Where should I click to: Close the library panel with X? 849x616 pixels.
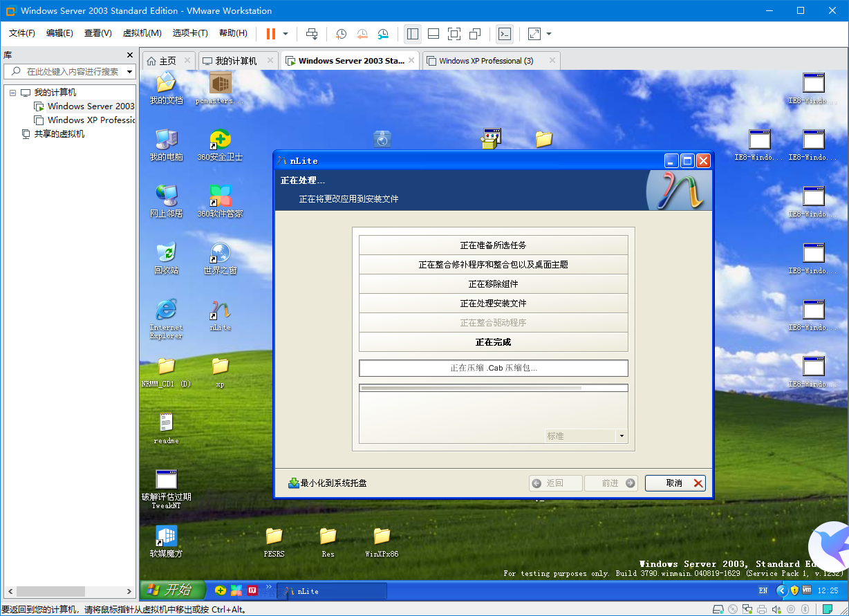(130, 55)
